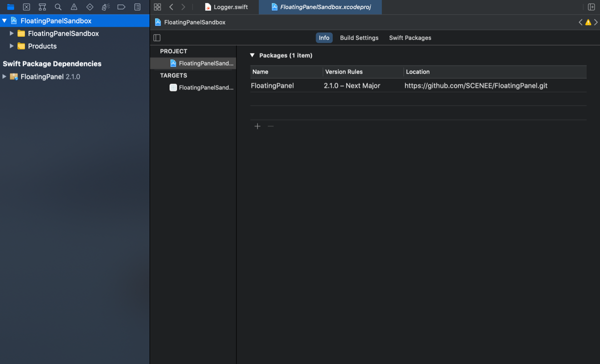Open the Swift Packages tab
The height and width of the screenshot is (364, 600).
pyautogui.click(x=410, y=38)
